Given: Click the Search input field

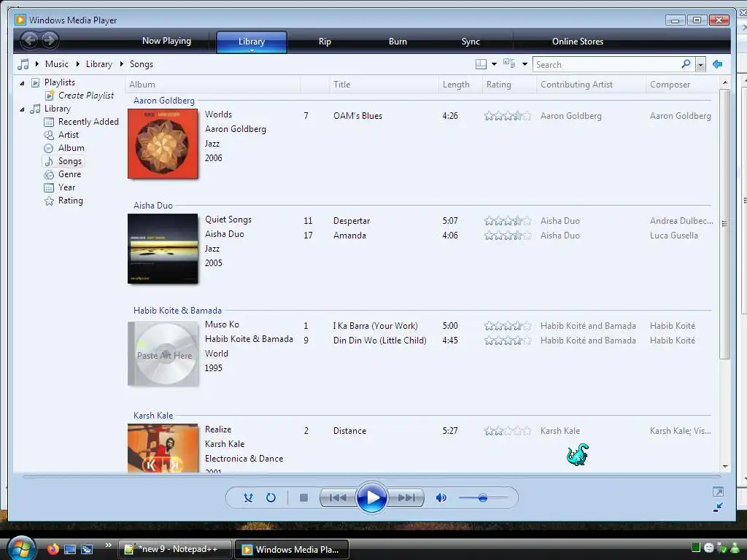Looking at the screenshot, I should pyautogui.click(x=608, y=64).
